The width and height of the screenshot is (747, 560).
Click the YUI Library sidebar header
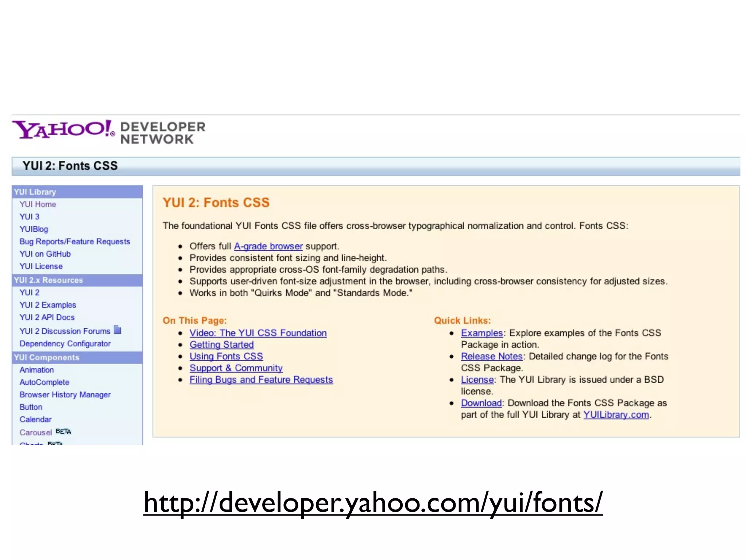click(77, 192)
